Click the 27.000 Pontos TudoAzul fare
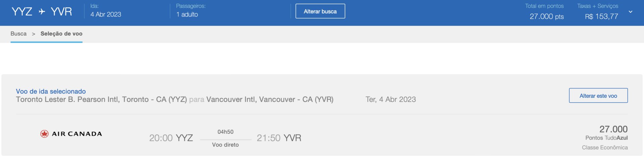Screen dimensions: 644x160 coord(613,129)
